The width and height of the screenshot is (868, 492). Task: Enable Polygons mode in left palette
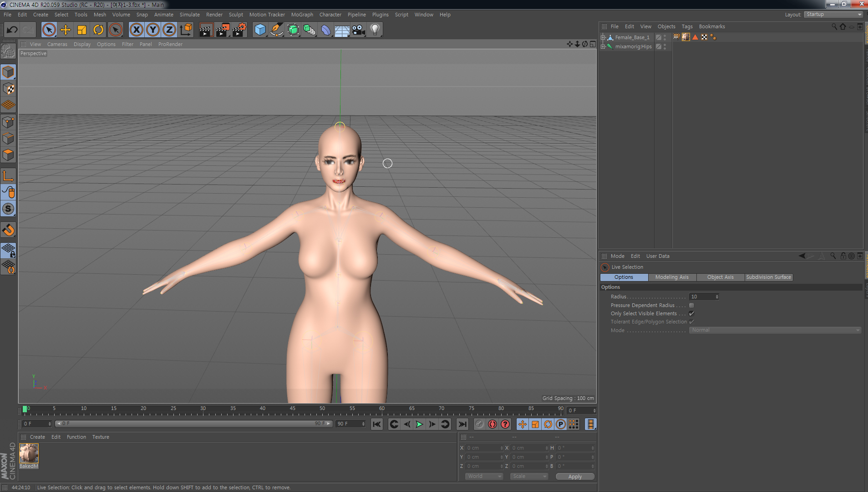(x=8, y=155)
